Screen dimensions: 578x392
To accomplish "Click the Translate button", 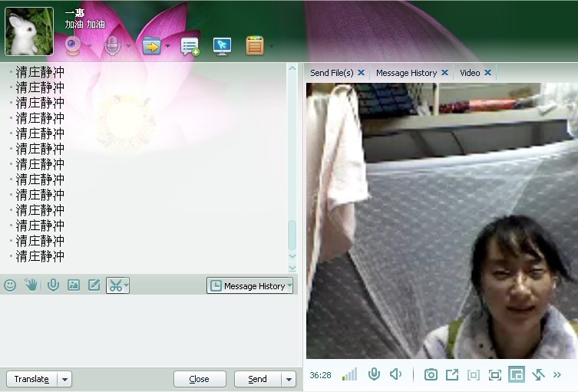I will tap(31, 379).
